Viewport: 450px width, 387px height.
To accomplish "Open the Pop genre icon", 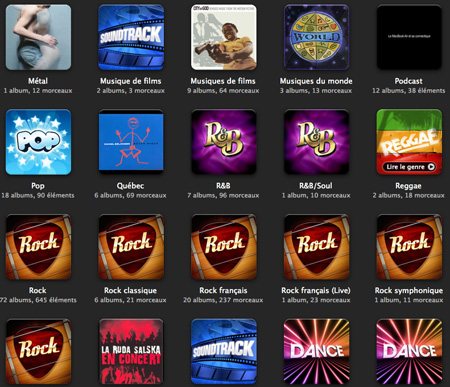I will point(38,142).
